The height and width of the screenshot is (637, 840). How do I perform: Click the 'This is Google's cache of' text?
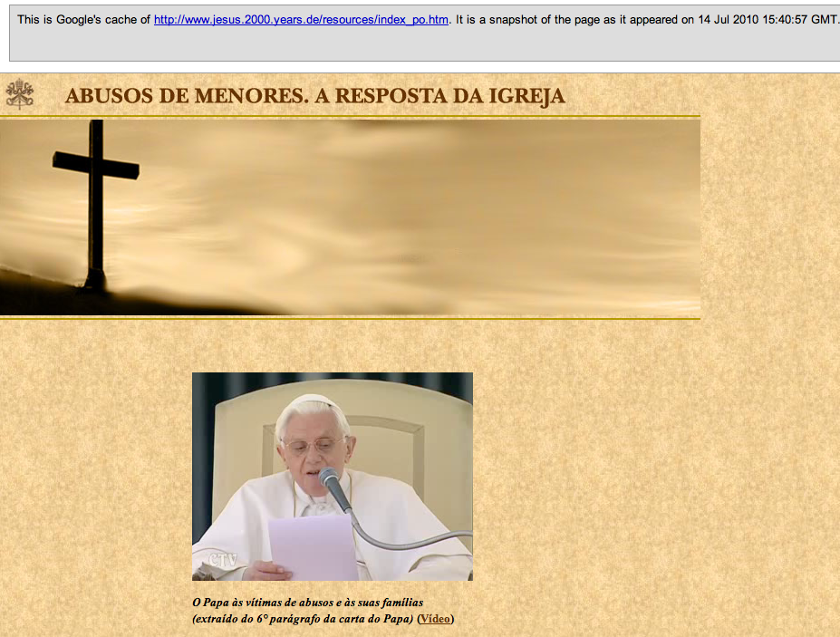83,20
